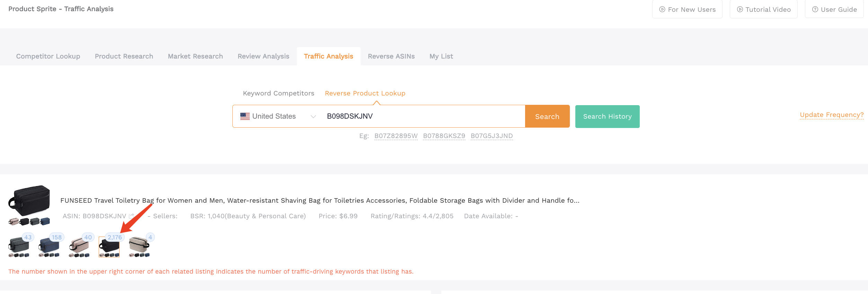Click the 'BSR: 1,040(Beauty & Personal Care)' text

248,216
